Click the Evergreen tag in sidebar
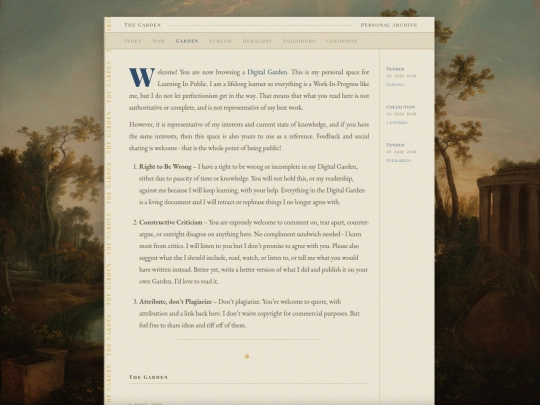540x405 pixels. pyautogui.click(x=398, y=161)
